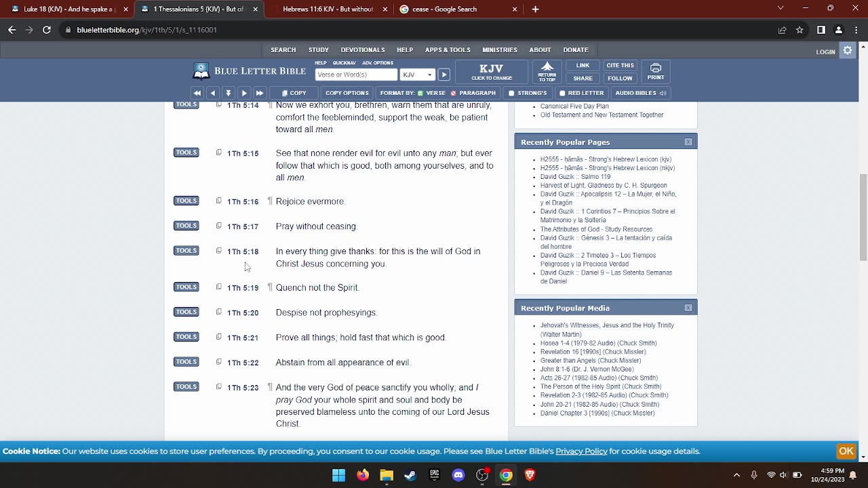Open Copy Options menu
Screen dimensions: 868x488
347,93
